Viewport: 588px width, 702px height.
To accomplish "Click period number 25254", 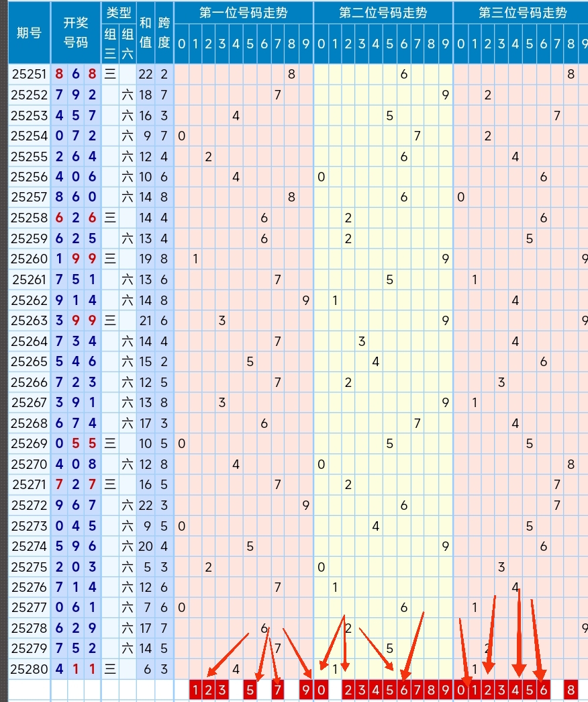I will pyautogui.click(x=29, y=136).
